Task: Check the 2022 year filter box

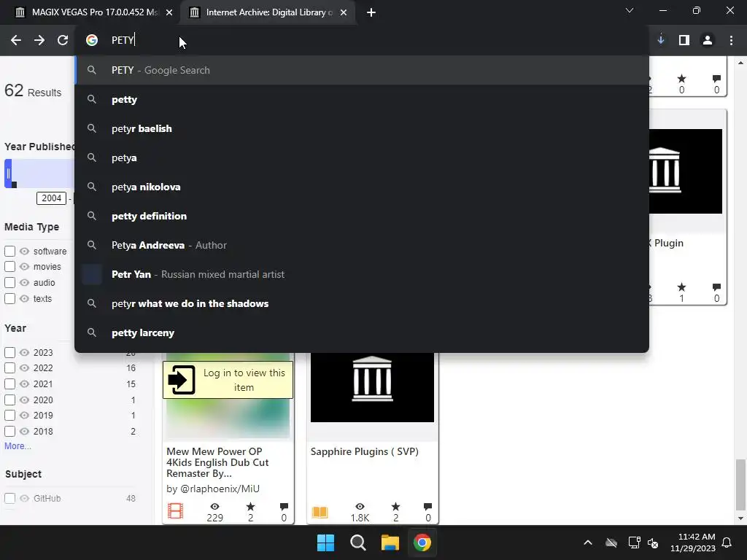Action: [x=9, y=368]
